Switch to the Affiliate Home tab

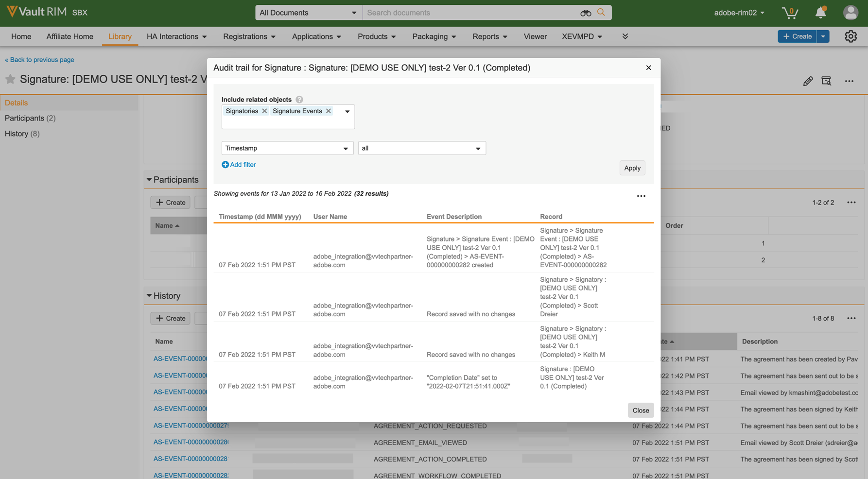pos(69,36)
